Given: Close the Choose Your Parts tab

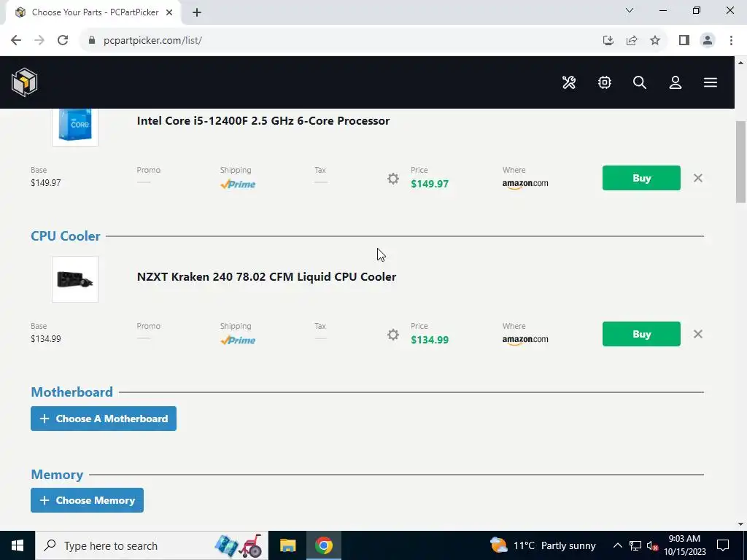Looking at the screenshot, I should pyautogui.click(x=169, y=12).
